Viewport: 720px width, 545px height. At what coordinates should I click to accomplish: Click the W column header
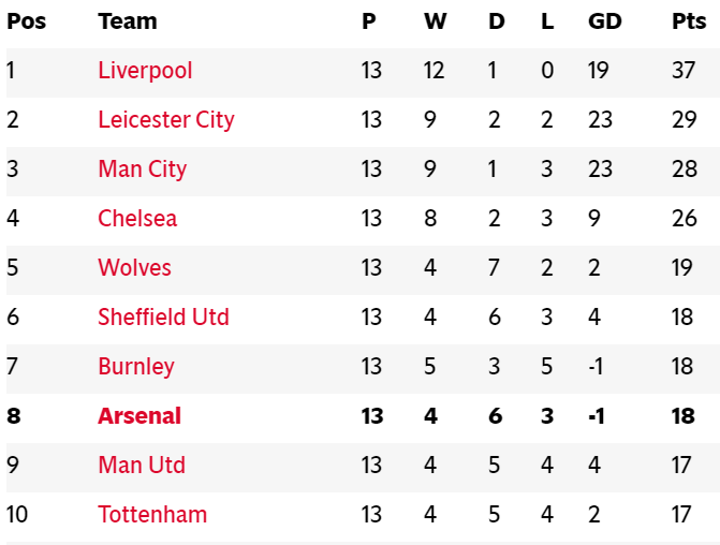pyautogui.click(x=434, y=21)
